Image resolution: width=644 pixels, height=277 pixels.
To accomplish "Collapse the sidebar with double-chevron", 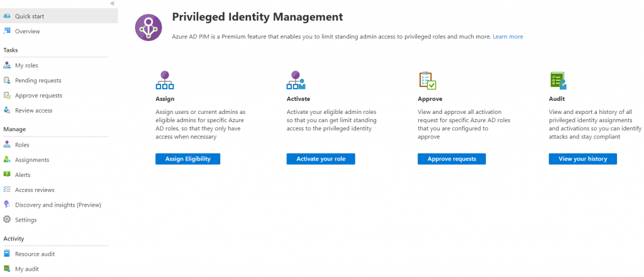I will tap(113, 3).
